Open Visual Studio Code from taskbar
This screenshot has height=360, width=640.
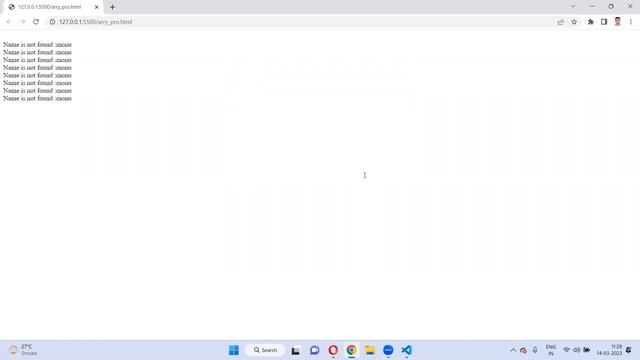(407, 350)
